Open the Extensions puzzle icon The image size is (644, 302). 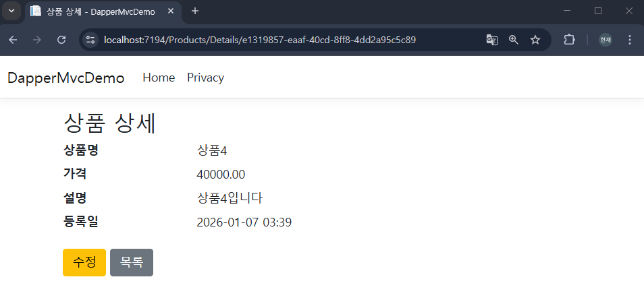(569, 40)
